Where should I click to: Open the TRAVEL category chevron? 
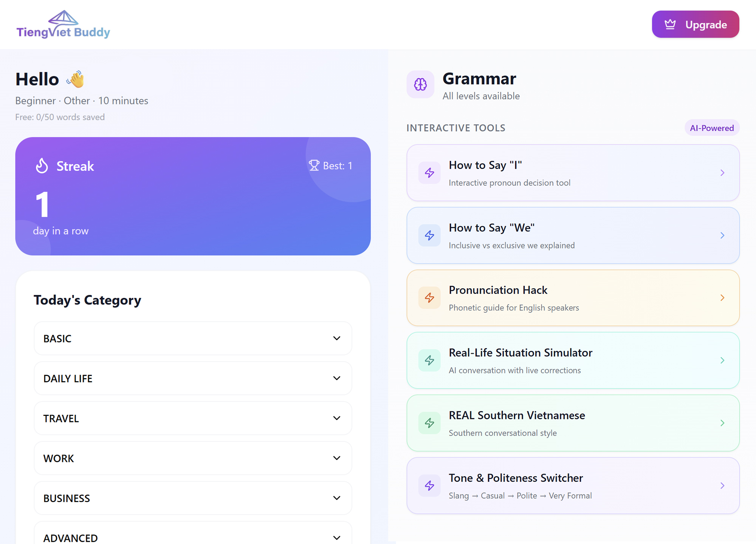click(x=336, y=418)
